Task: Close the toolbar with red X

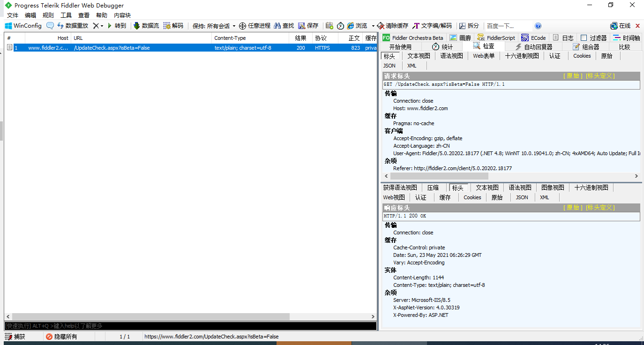Action: (637, 26)
